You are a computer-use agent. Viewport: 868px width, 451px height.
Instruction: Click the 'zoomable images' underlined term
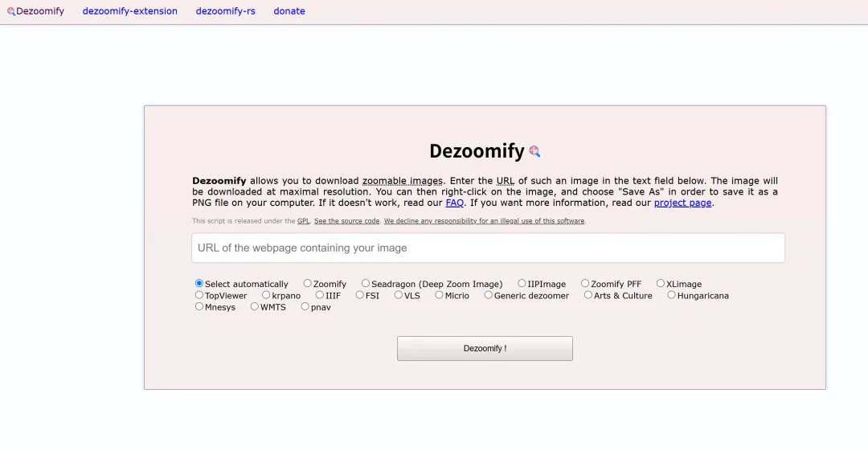click(x=403, y=181)
